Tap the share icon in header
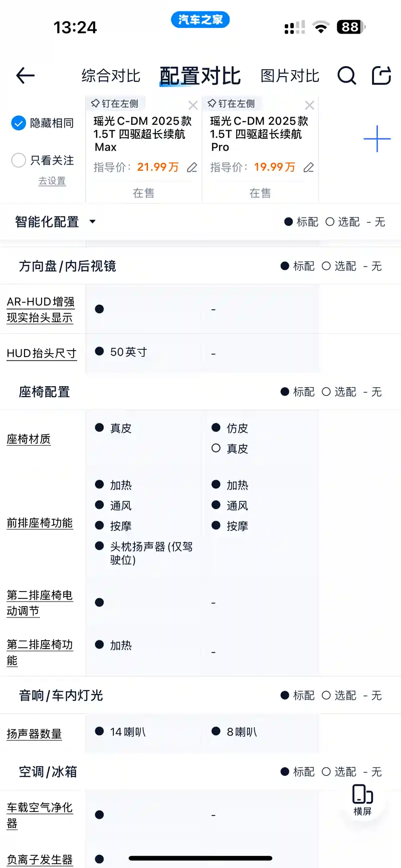 click(381, 76)
